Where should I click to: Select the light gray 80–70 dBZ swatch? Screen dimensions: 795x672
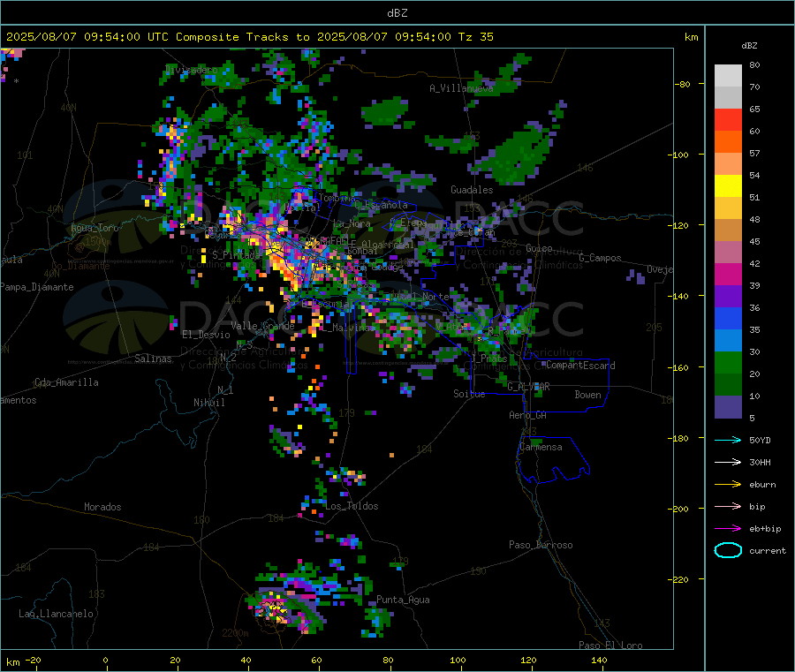728,76
